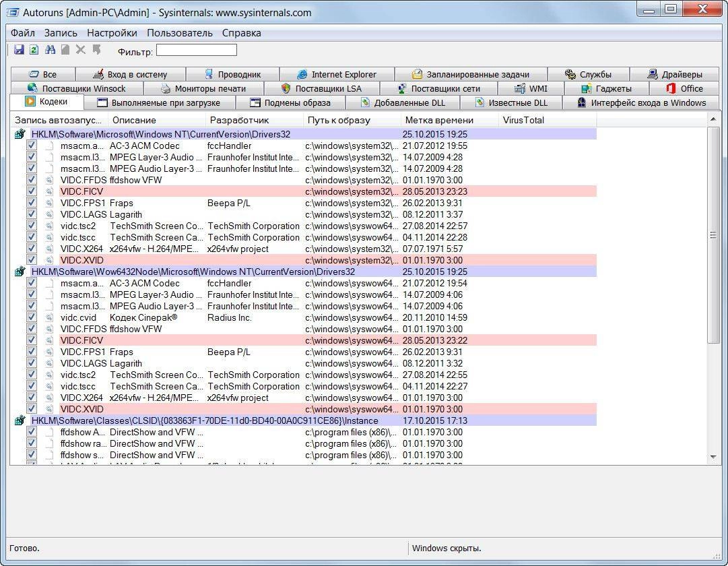
Task: Open the Настройки menu
Action: point(112,33)
